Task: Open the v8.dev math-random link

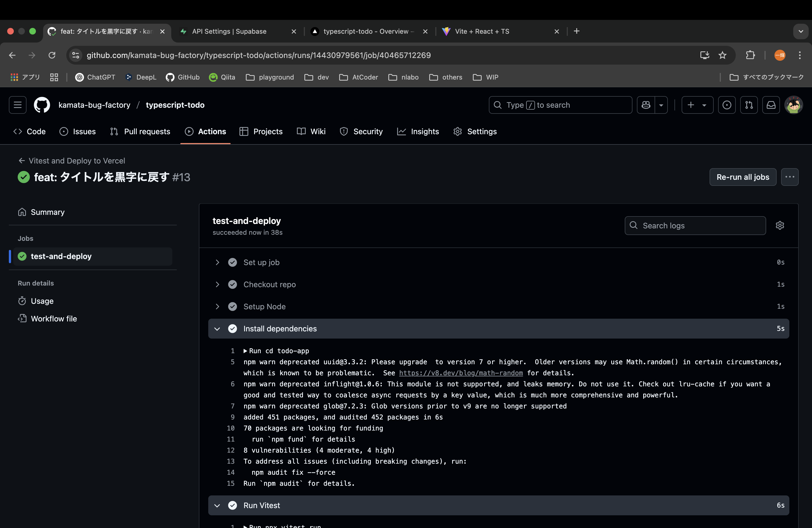Action: [x=461, y=373]
